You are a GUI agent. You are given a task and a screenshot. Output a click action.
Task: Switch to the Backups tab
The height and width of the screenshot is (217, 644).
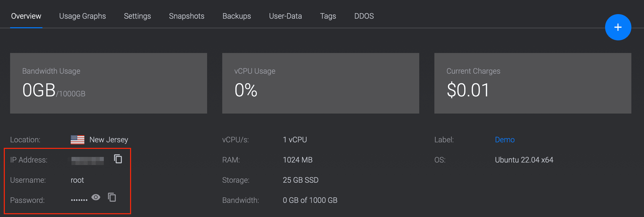tap(236, 16)
